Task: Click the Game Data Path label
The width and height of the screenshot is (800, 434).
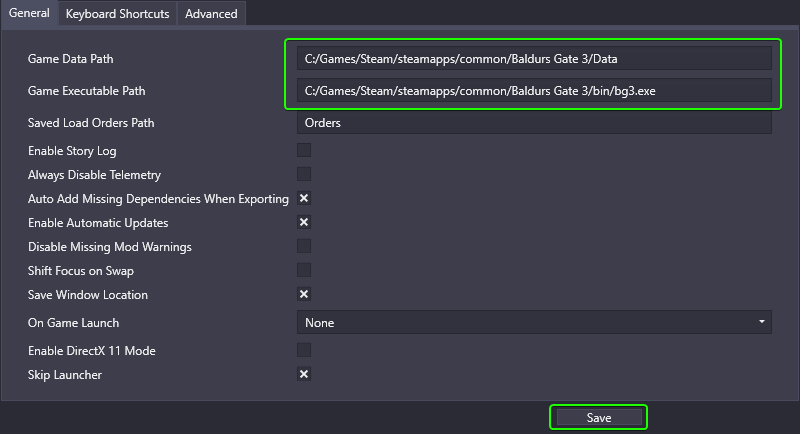Action: tap(70, 59)
